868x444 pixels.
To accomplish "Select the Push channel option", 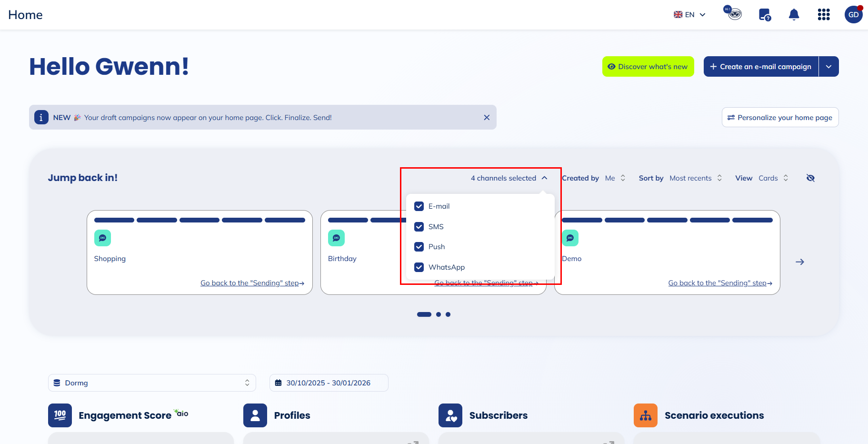I will point(419,247).
